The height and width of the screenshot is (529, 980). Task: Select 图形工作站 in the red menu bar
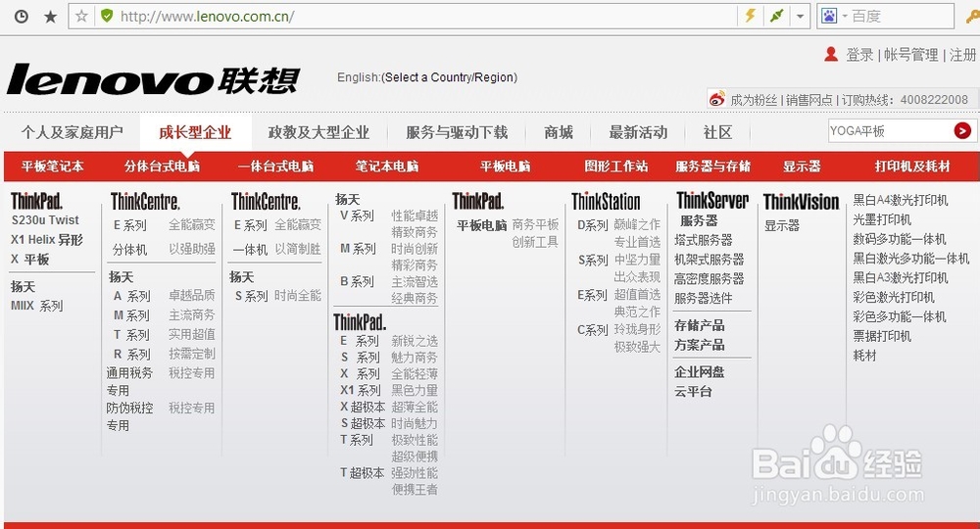point(616,167)
